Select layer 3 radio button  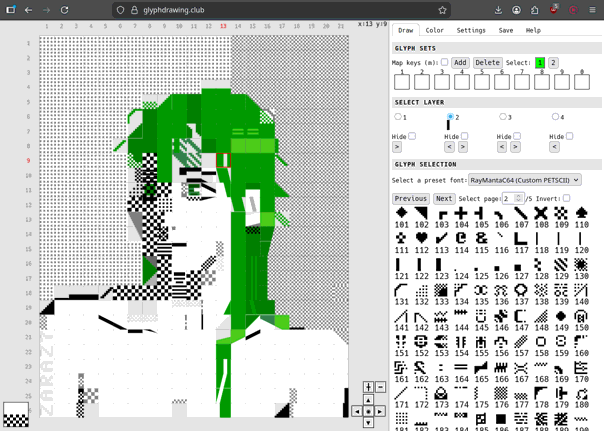(502, 117)
